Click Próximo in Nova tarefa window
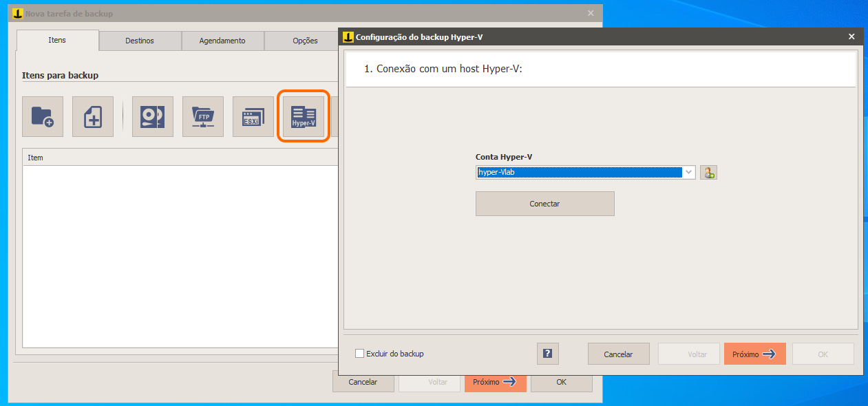868x406 pixels. click(x=496, y=382)
